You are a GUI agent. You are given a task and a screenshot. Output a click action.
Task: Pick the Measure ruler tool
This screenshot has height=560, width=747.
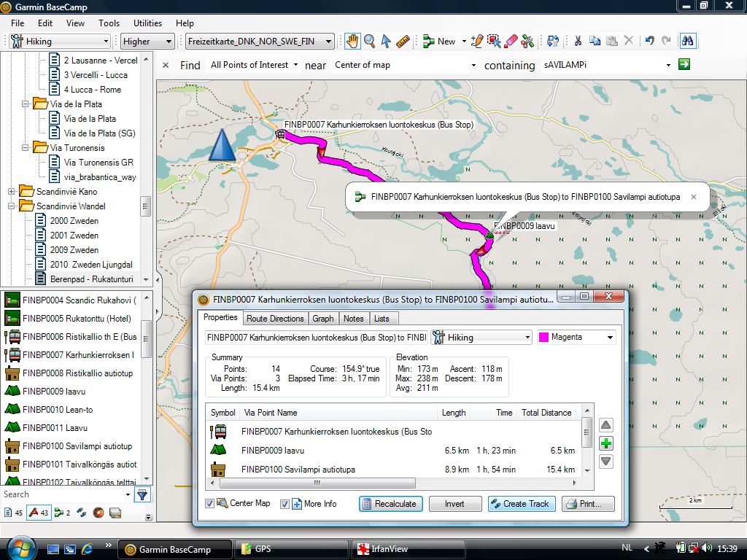[403, 42]
